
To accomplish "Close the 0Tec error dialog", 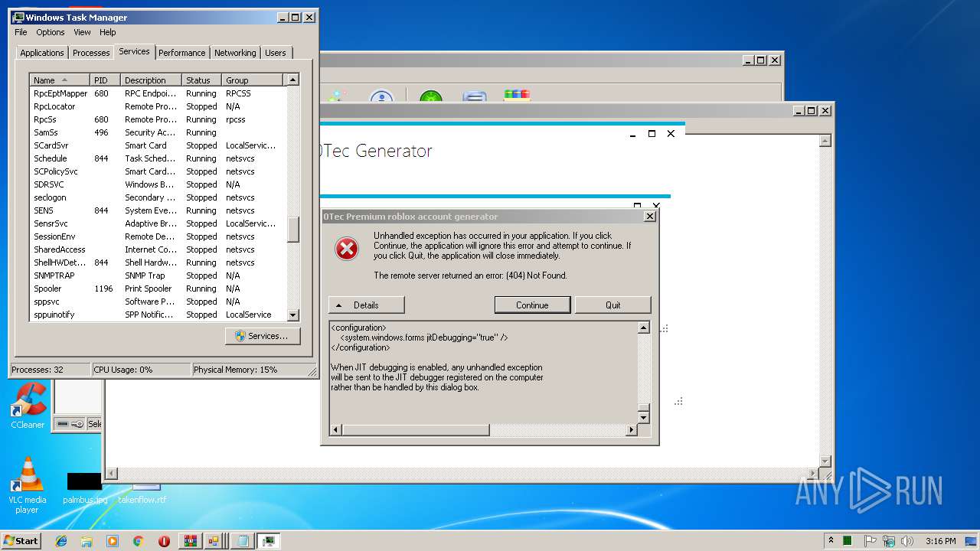I will coord(649,217).
